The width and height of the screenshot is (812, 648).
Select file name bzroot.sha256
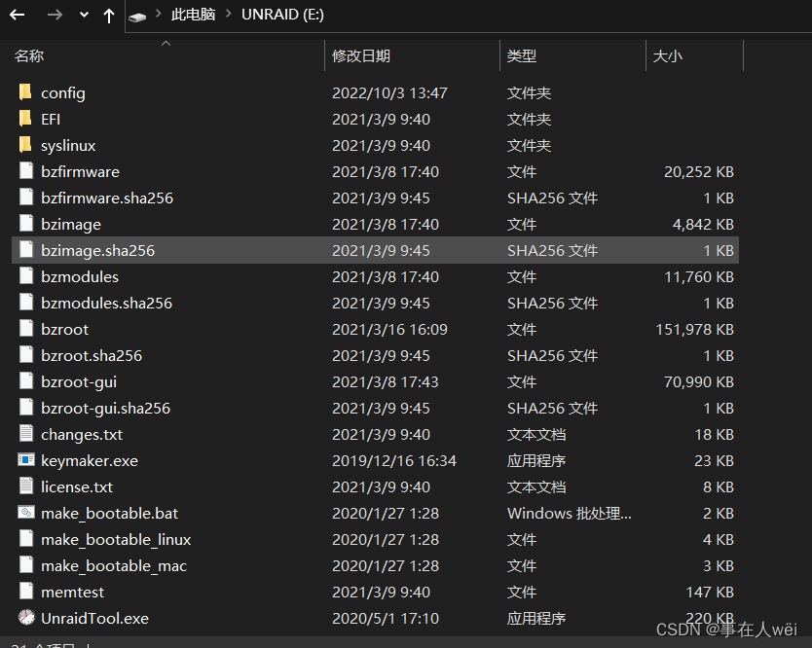pyautogui.click(x=92, y=356)
